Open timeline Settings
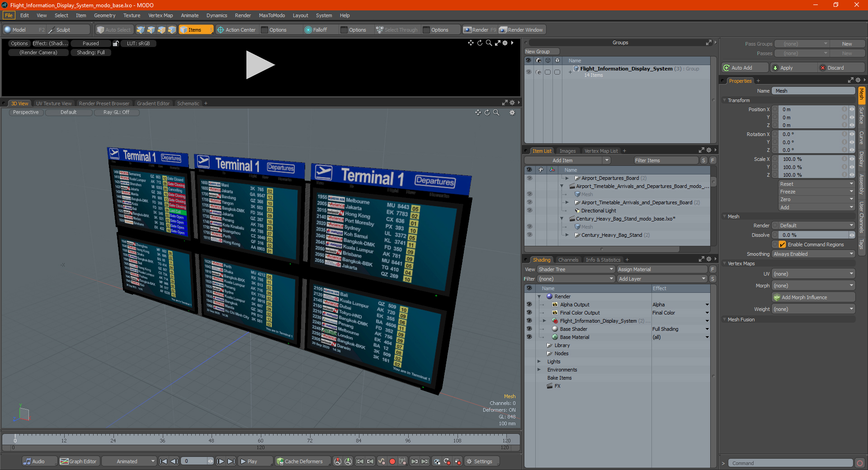868x470 pixels. tap(482, 461)
